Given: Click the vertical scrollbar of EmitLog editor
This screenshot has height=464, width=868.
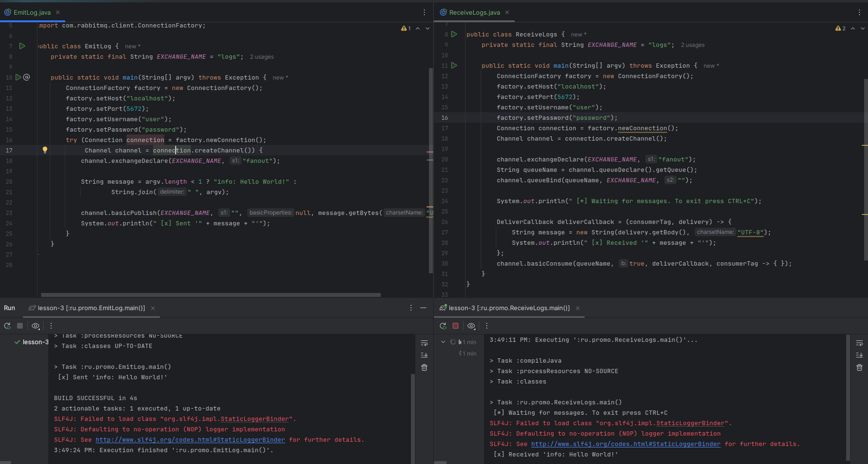Looking at the screenshot, I should 430,170.
